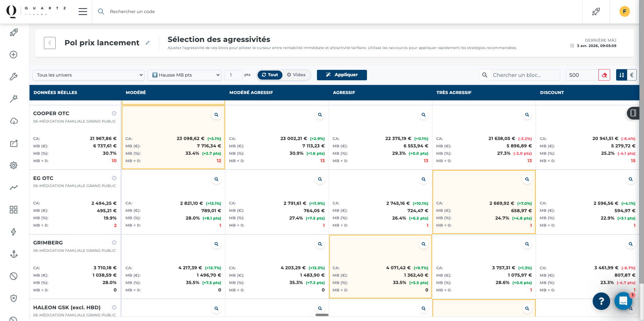Select the Vides filter toggle
Image resolution: width=644 pixels, height=321 pixels.
click(x=296, y=75)
